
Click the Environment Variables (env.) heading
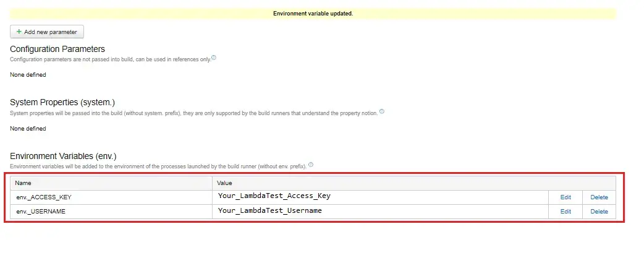point(63,156)
